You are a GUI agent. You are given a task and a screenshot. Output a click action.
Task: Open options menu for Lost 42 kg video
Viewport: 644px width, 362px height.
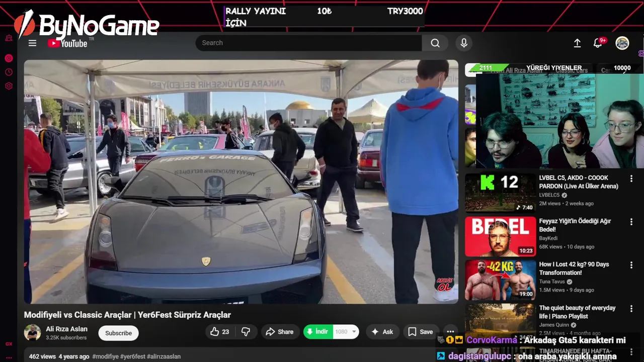click(x=631, y=265)
